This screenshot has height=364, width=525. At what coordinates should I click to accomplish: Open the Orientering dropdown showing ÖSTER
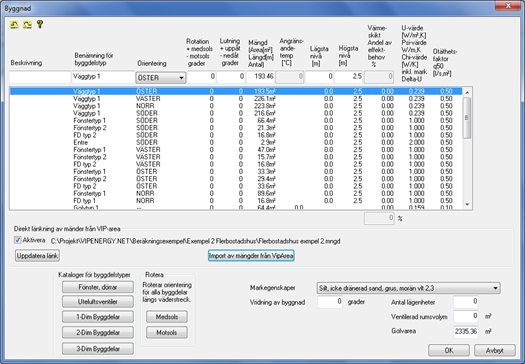(160, 78)
